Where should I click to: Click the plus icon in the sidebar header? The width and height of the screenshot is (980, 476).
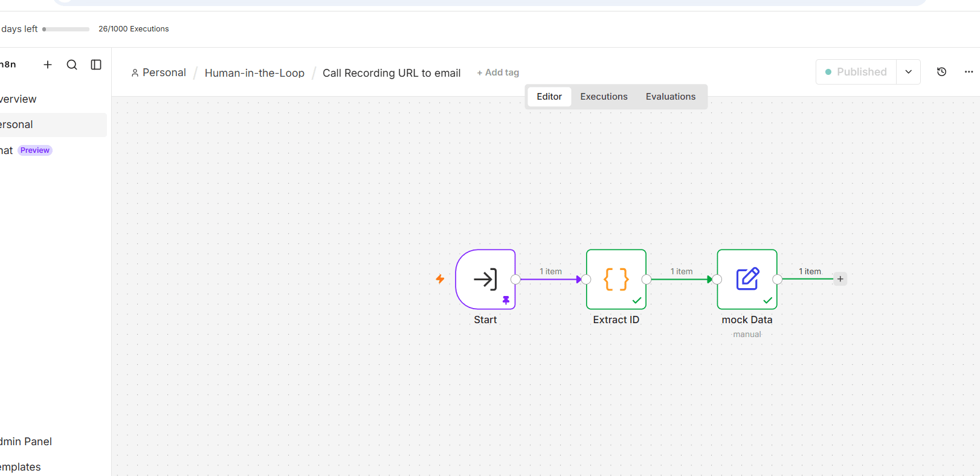(x=48, y=65)
